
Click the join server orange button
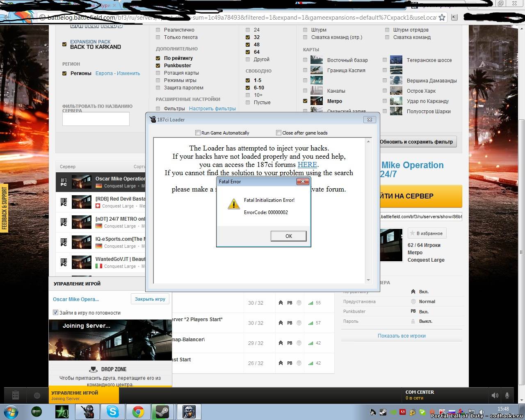(421, 196)
